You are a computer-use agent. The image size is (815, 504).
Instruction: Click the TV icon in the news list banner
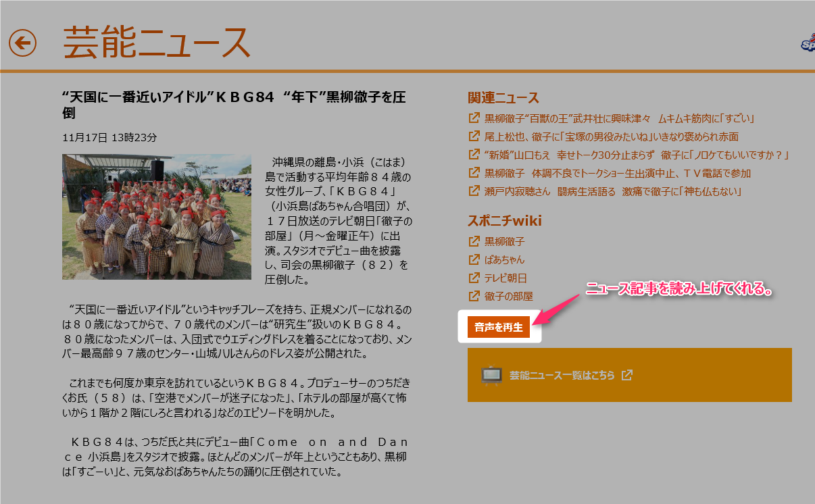491,375
